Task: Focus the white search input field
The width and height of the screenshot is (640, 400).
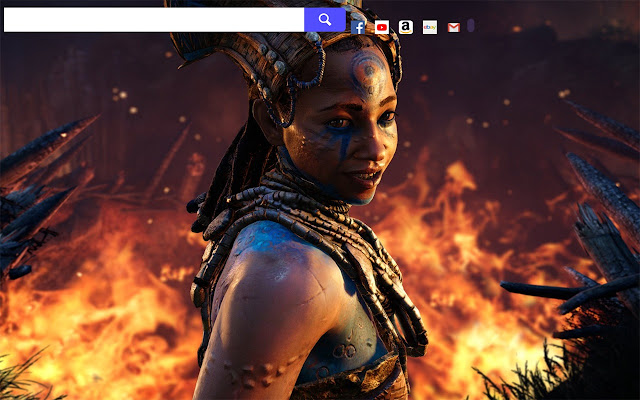Action: click(x=154, y=20)
